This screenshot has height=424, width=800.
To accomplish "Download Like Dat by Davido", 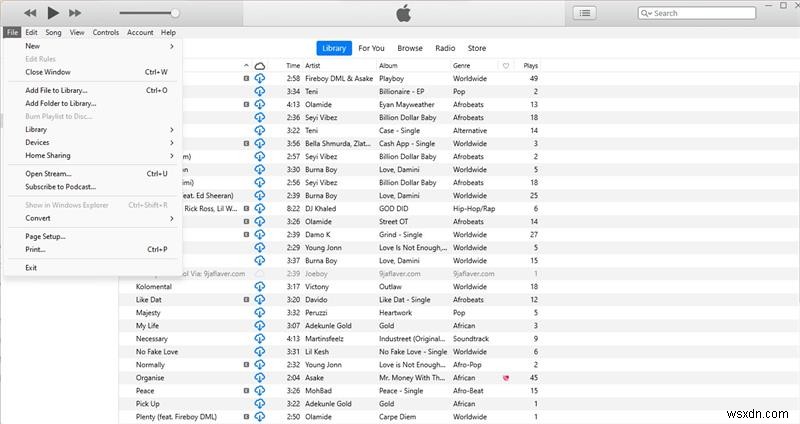I will (x=260, y=300).
